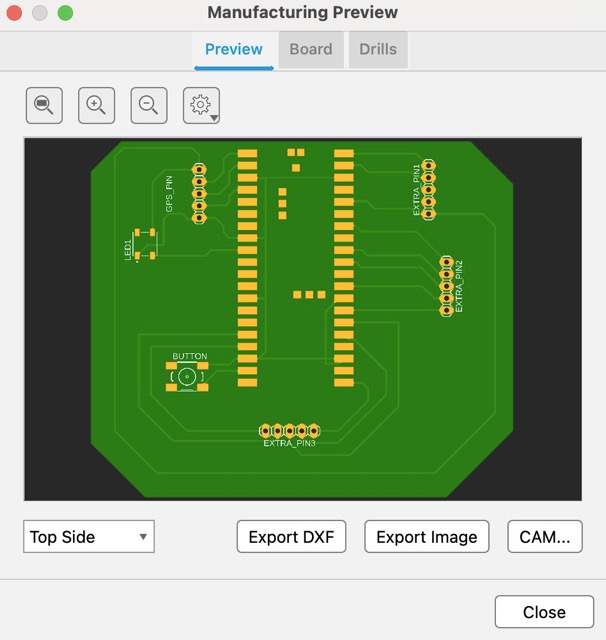This screenshot has height=640, width=606.
Task: Switch to the Board tab
Action: (310, 49)
